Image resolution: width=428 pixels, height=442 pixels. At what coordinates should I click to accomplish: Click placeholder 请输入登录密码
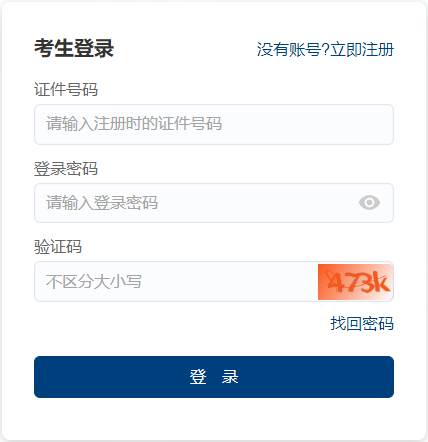coord(102,203)
